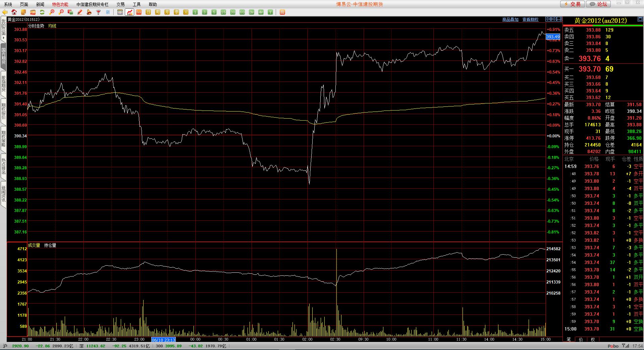Viewport: 644px width, 350px height.
Task: Click the overlapping red-green windows icon
Action: (70, 12)
